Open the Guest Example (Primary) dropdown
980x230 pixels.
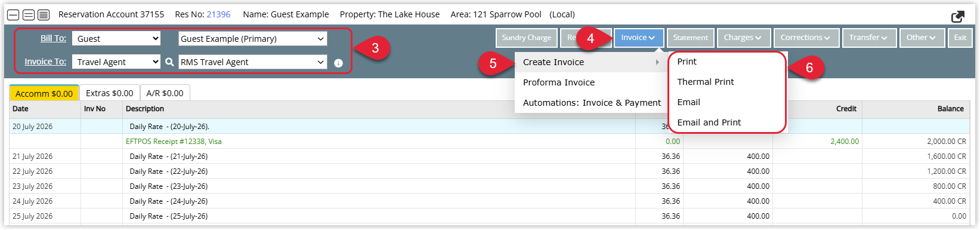(252, 39)
